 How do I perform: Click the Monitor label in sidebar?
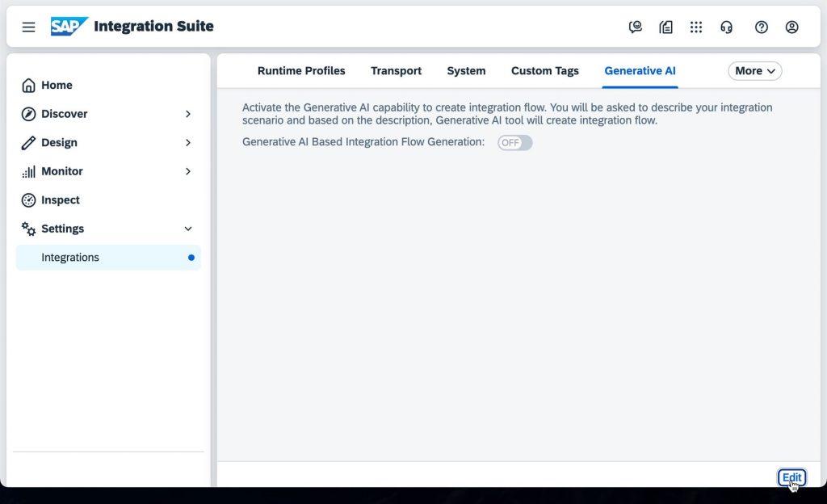[x=61, y=171]
